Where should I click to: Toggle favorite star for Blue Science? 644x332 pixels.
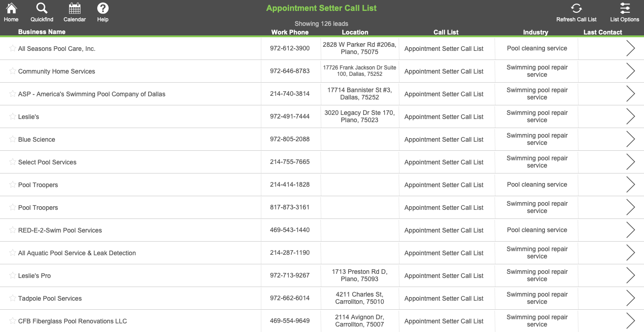13,139
